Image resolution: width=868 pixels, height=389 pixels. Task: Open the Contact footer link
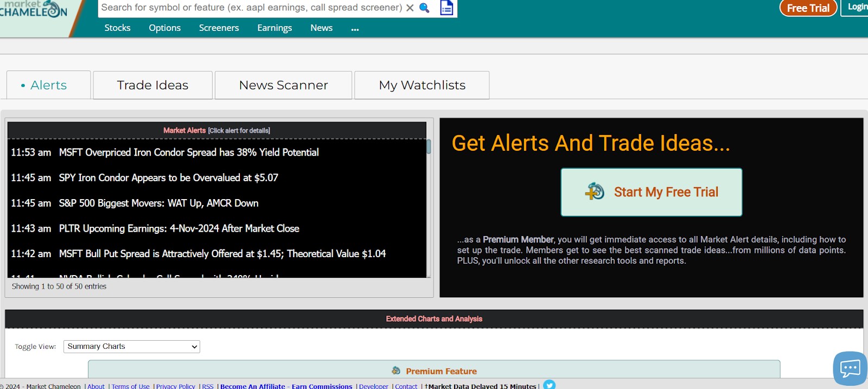point(406,386)
